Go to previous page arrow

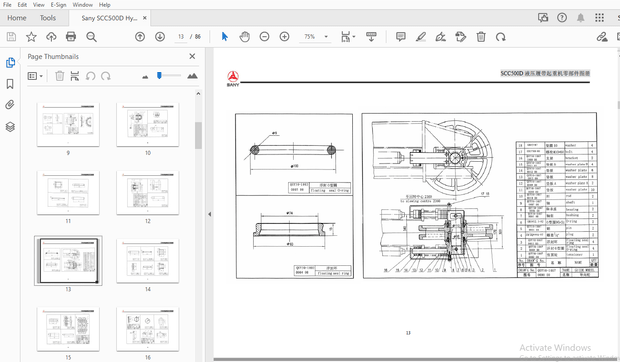(140, 37)
